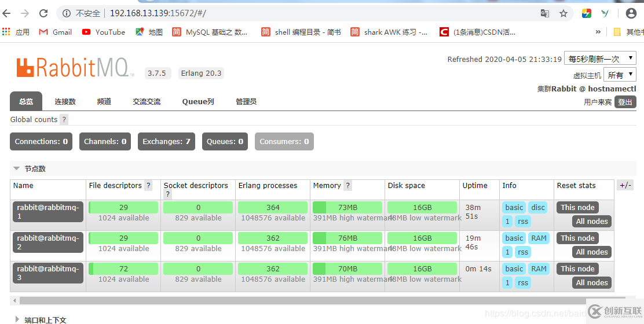Switch to the Queue列 tab
The height and width of the screenshot is (324, 644).
pyautogui.click(x=198, y=102)
